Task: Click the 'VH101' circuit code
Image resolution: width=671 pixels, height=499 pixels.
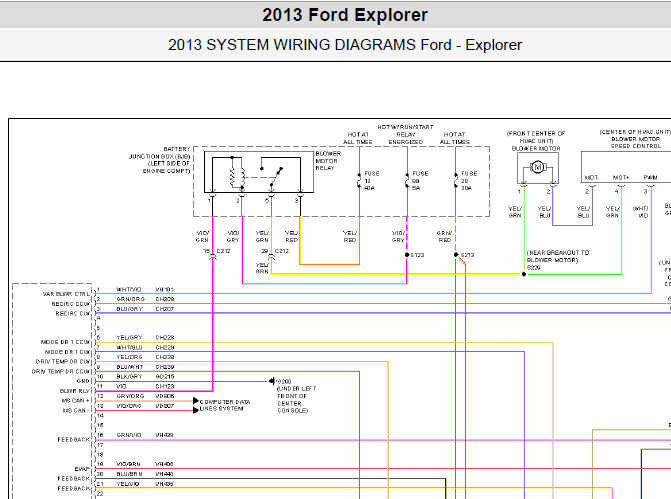Action: coord(164,289)
